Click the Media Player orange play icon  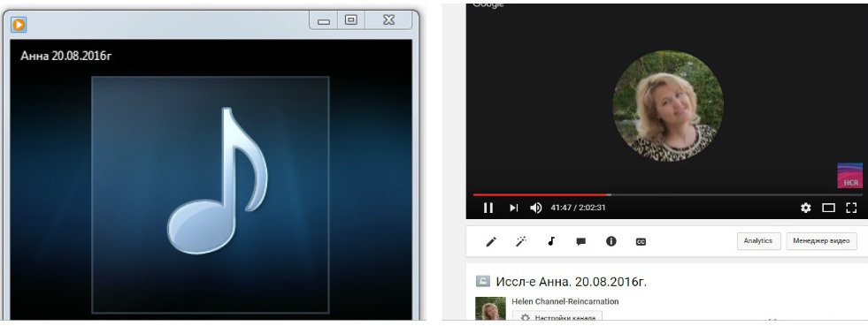[x=19, y=25]
